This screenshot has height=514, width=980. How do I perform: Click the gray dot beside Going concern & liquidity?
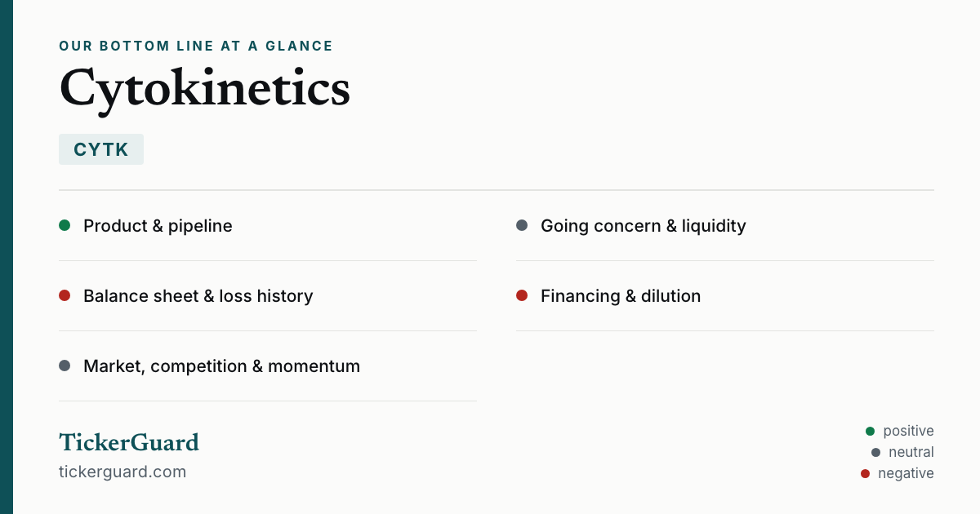[x=522, y=225]
